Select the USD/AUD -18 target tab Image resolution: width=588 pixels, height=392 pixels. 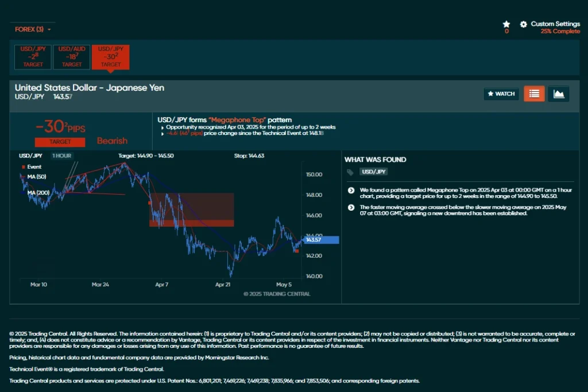[72, 57]
